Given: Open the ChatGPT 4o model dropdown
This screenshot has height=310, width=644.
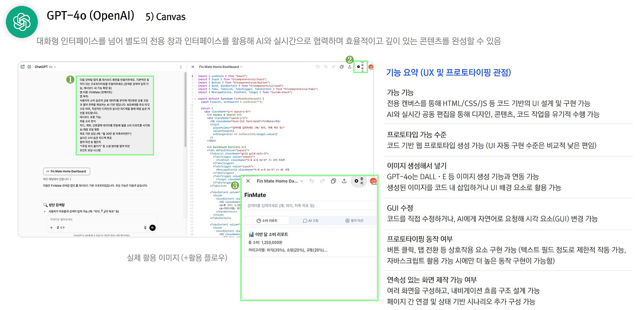Looking at the screenshot, I should [45, 66].
